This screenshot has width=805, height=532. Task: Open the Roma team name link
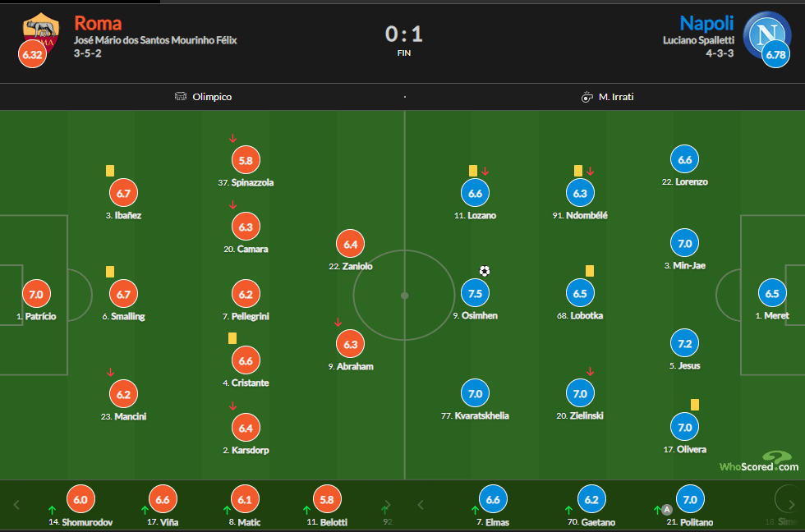tap(98, 23)
